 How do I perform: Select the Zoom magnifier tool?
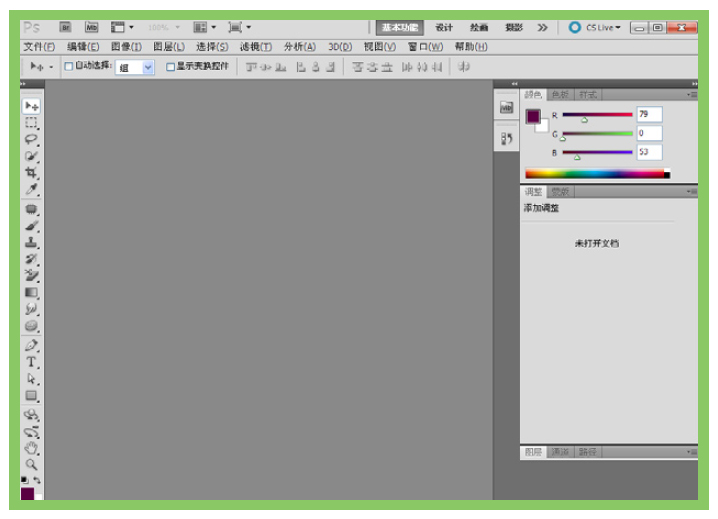click(31, 465)
